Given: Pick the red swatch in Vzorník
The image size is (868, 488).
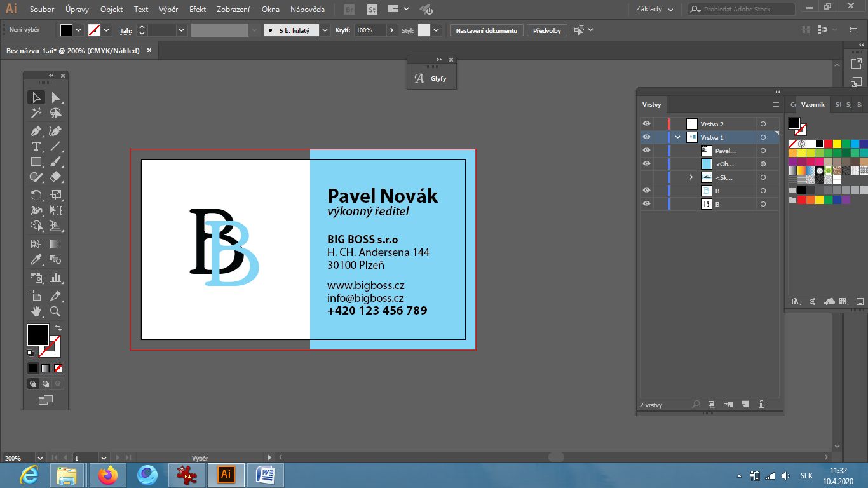Looking at the screenshot, I should coord(828,144).
